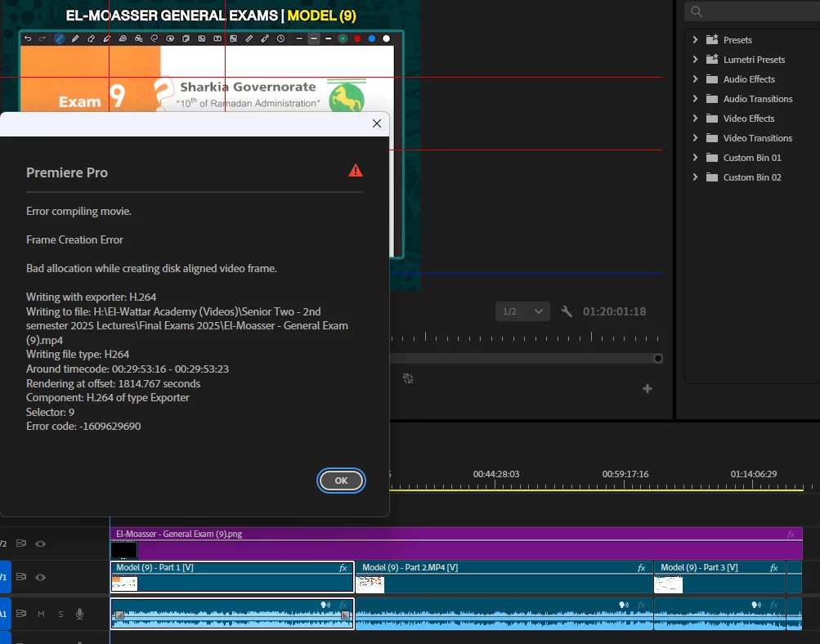Screen dimensions: 820x644
Task: Click the Program Monitor zoom scroll handle
Action: pyautogui.click(x=658, y=358)
